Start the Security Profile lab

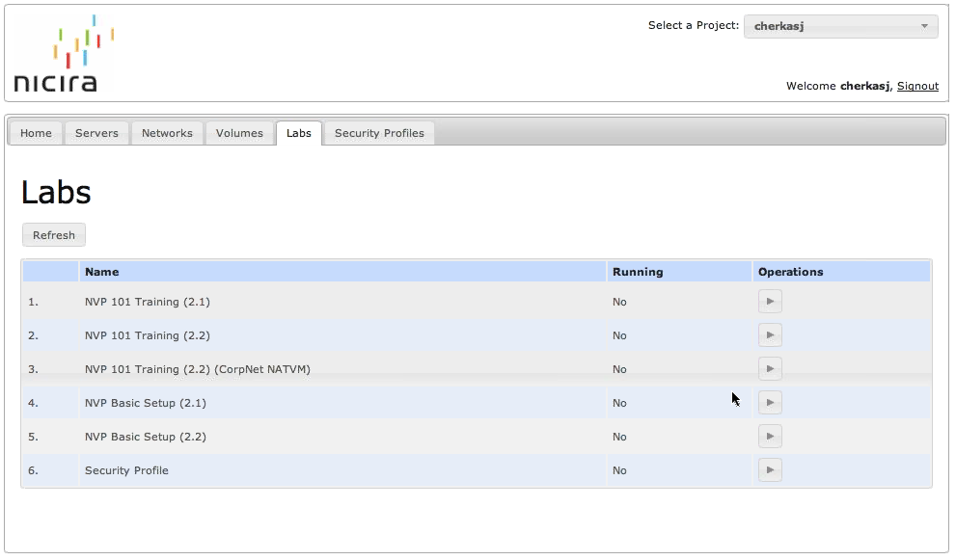point(770,469)
